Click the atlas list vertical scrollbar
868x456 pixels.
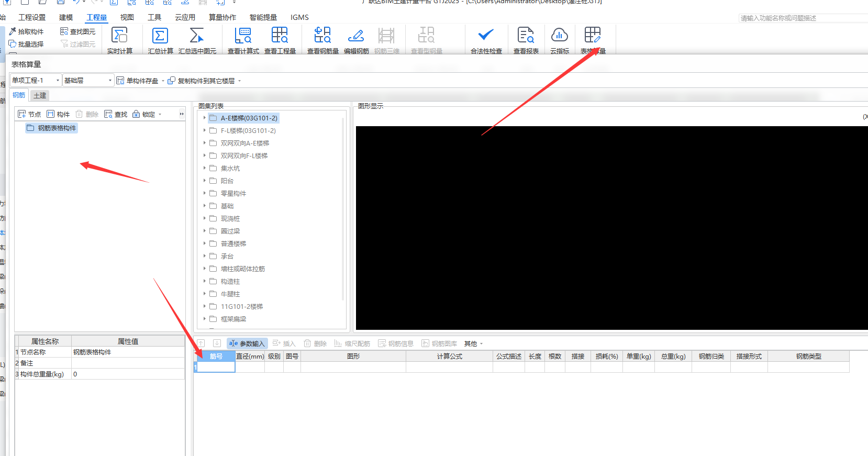pyautogui.click(x=343, y=209)
